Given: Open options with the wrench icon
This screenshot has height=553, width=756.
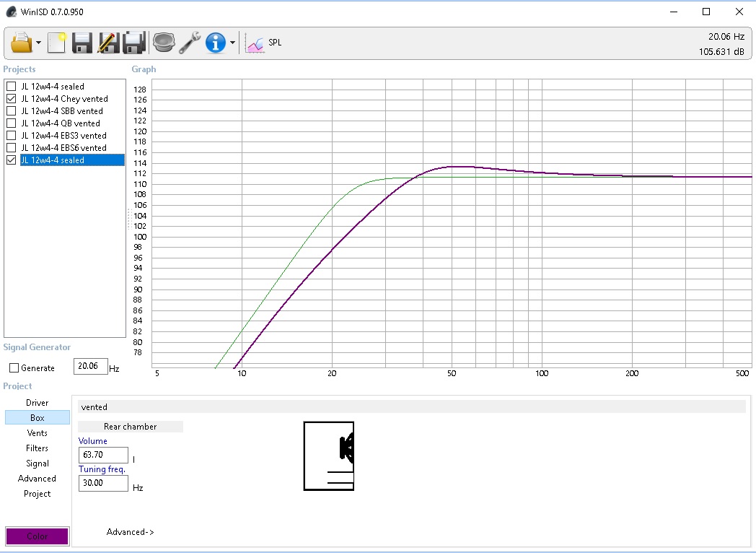Looking at the screenshot, I should tap(190, 43).
